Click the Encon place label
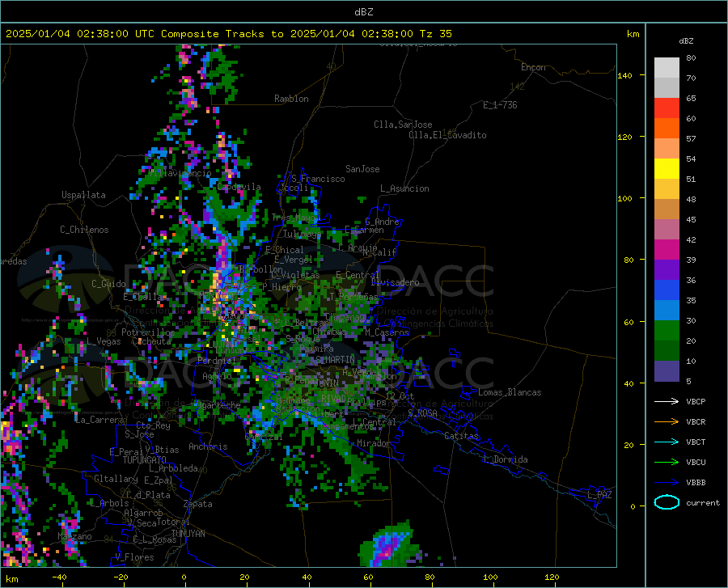Viewport: 728px width, 588px height. pos(533,67)
